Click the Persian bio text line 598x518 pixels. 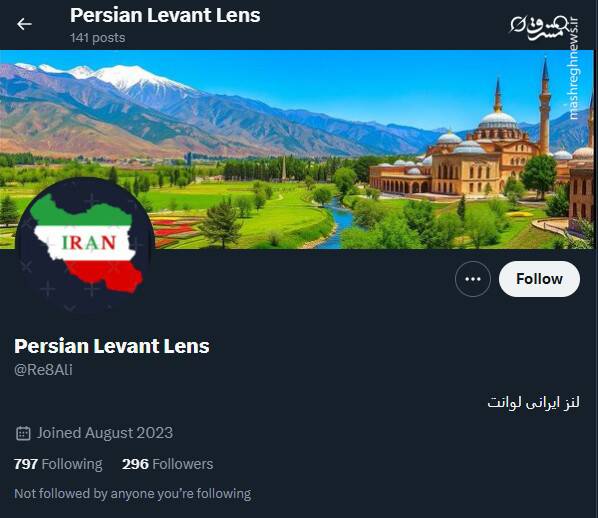pos(533,402)
